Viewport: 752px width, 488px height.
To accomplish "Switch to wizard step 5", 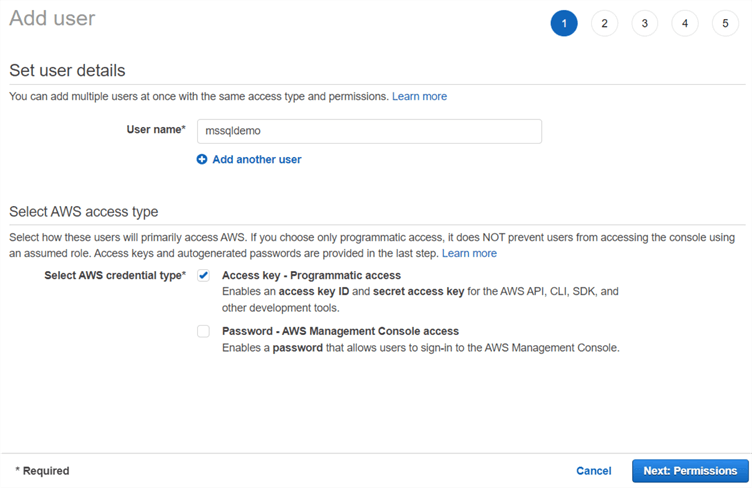I will coord(725,23).
